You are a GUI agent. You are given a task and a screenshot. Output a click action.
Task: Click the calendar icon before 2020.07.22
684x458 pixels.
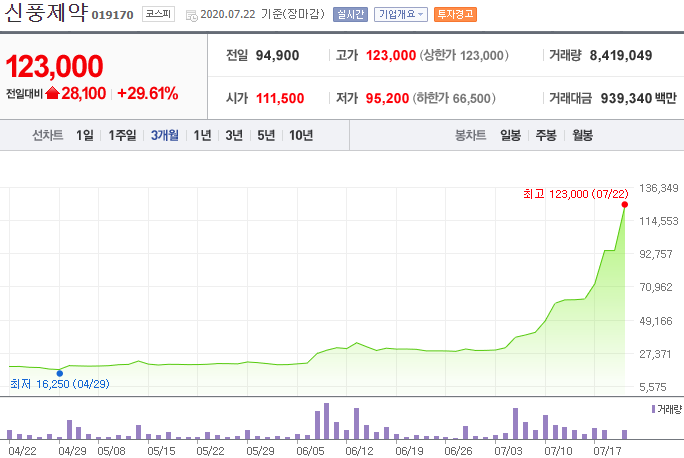pos(191,16)
